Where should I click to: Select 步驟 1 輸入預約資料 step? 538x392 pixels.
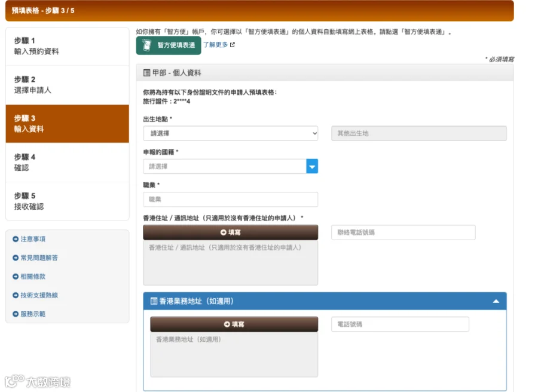[67, 46]
